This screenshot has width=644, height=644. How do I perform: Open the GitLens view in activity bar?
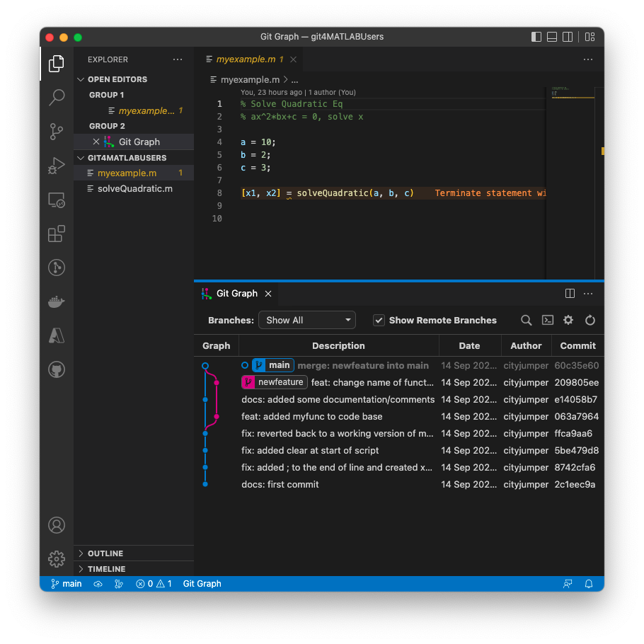pos(57,268)
